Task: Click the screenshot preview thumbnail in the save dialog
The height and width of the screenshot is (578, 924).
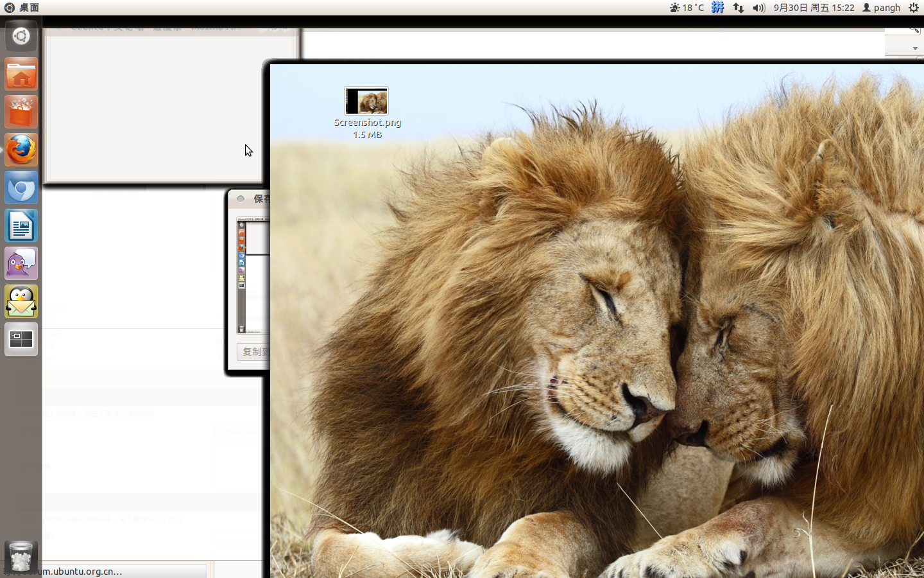Action: 253,276
